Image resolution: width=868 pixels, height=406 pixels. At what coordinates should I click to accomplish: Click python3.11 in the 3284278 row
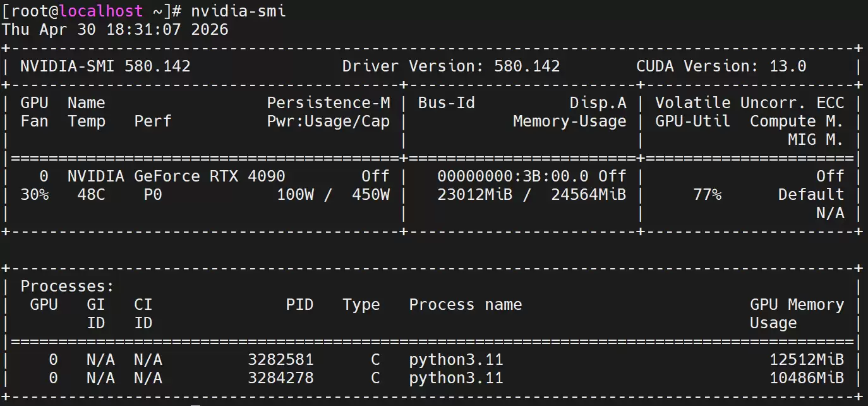[456, 378]
